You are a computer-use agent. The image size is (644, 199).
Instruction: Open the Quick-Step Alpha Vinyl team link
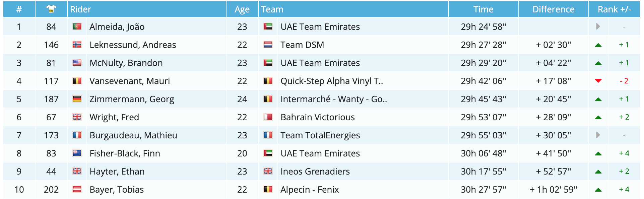tap(331, 81)
